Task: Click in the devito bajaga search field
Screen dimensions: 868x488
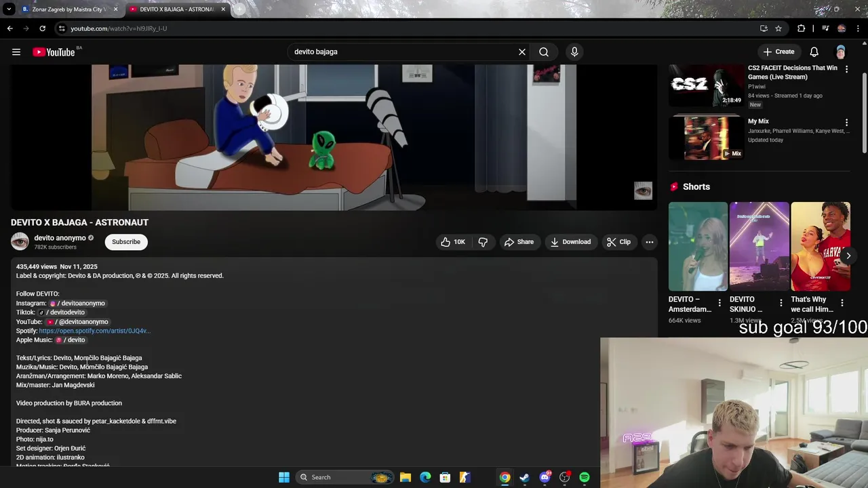Action: tap(403, 52)
